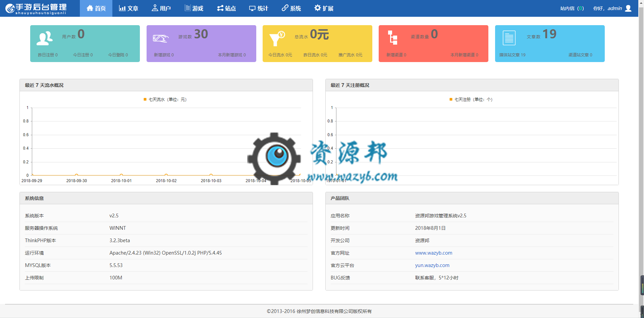
Task: Click the 2018-09-30 data point
Action: 76,175
